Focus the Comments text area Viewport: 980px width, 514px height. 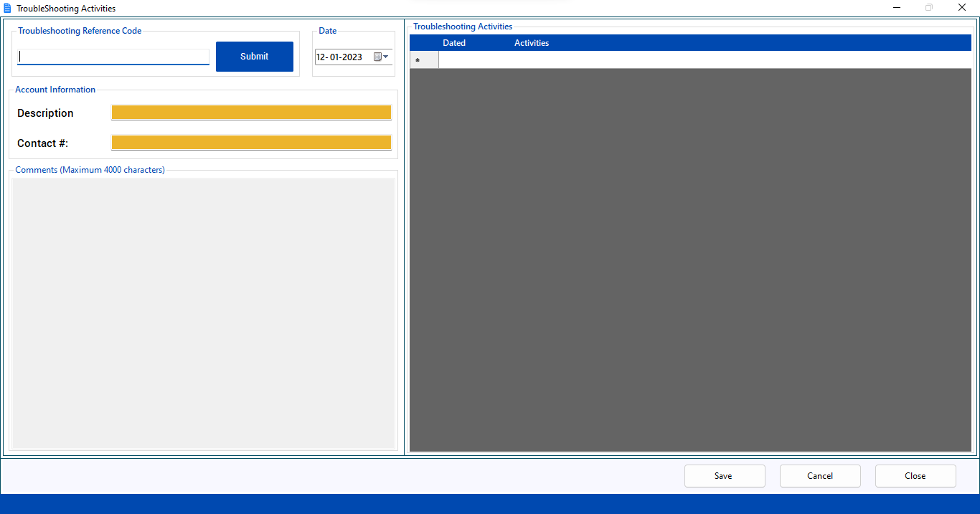(x=203, y=313)
